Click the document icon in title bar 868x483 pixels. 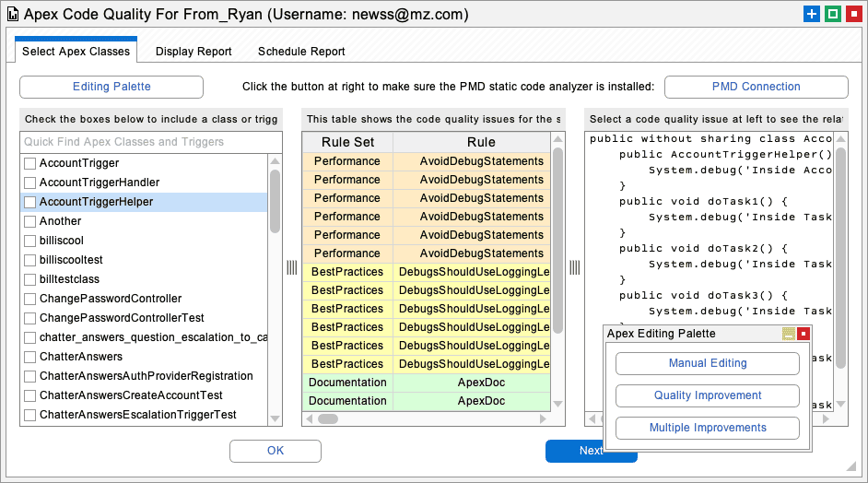pos(13,14)
